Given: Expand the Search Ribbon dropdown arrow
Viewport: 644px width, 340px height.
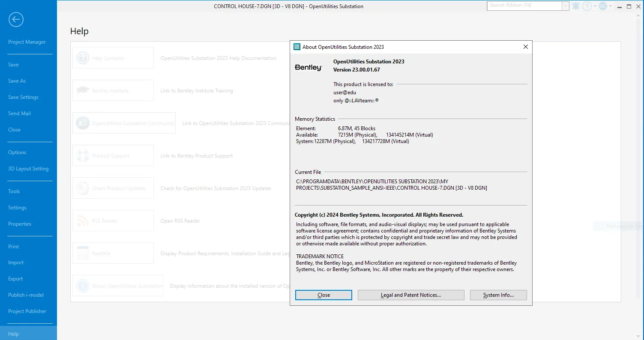Looking at the screenshot, I should click(566, 6).
